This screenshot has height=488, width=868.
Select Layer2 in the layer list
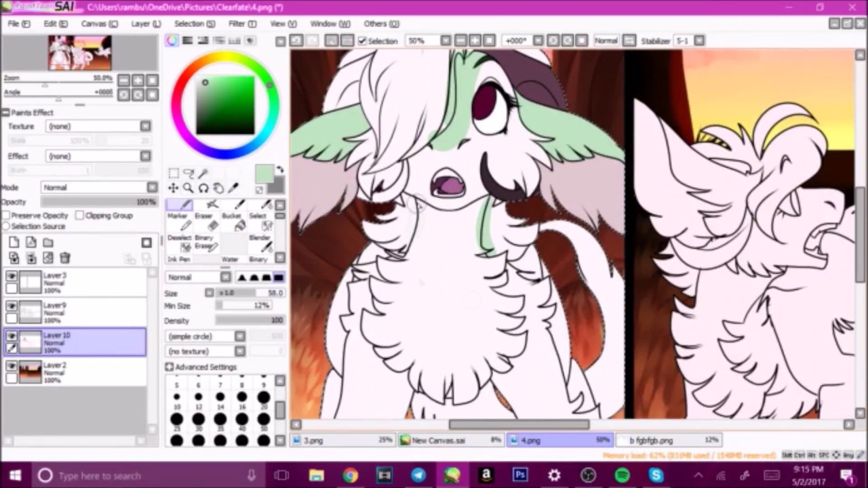[x=75, y=372]
